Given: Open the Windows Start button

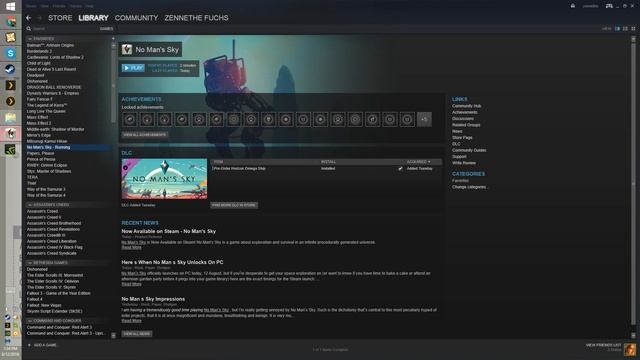Looking at the screenshot, I should coord(11,6).
